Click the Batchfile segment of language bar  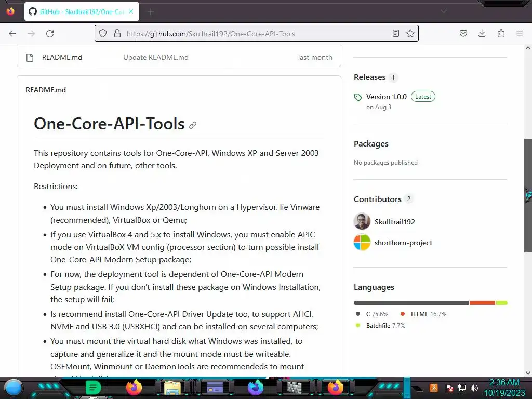pyautogui.click(x=501, y=303)
